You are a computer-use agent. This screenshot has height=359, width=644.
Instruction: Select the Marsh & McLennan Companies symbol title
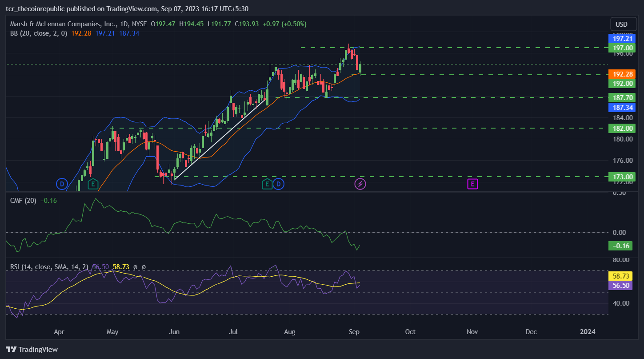point(64,24)
